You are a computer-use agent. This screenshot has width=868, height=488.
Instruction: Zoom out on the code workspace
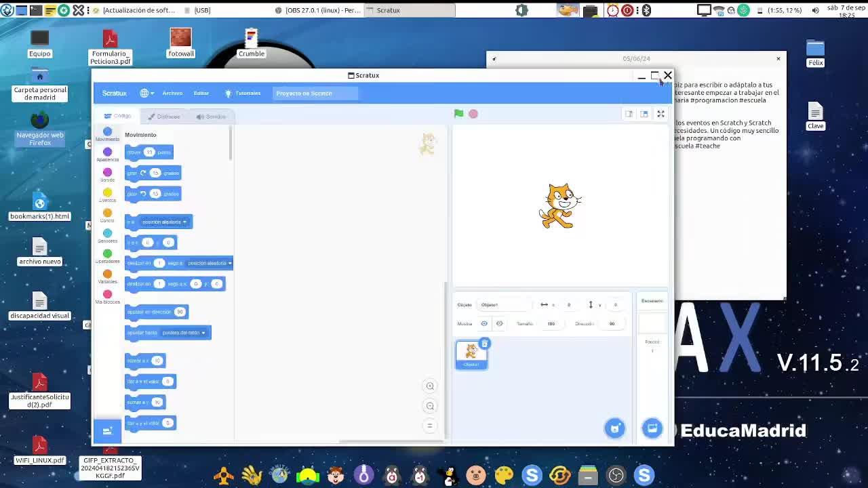coord(430,406)
